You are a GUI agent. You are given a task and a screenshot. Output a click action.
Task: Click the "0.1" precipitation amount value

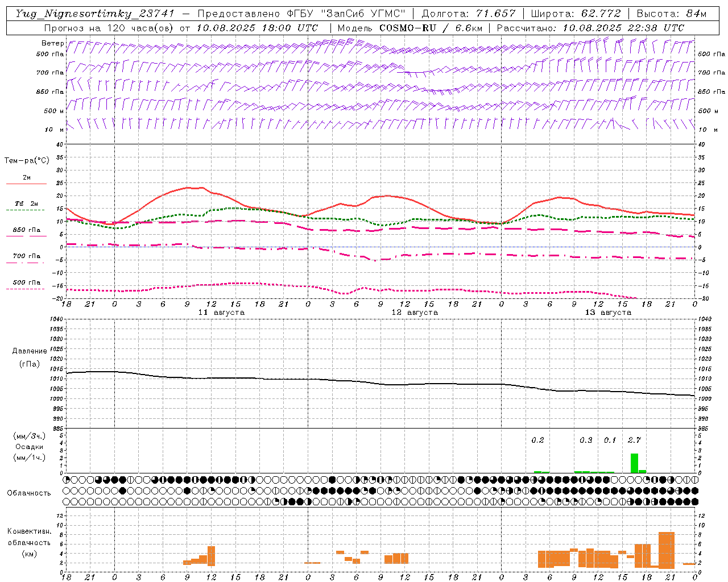[610, 440]
